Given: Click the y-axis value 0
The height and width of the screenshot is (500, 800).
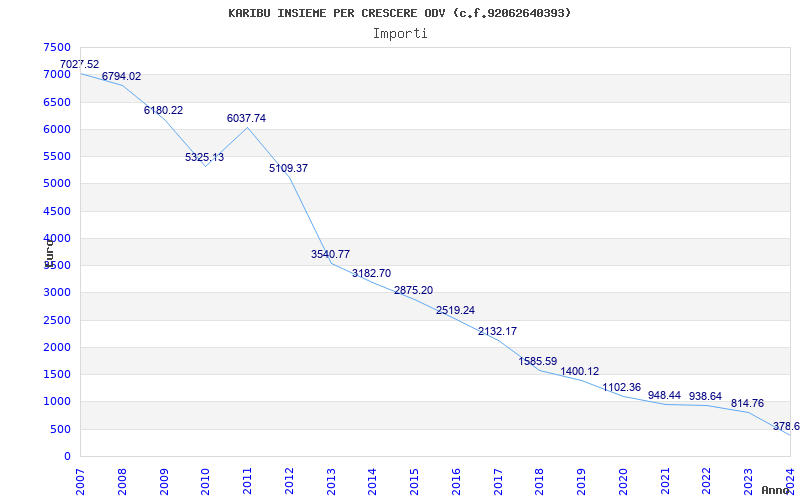Looking at the screenshot, I should click(67, 457).
